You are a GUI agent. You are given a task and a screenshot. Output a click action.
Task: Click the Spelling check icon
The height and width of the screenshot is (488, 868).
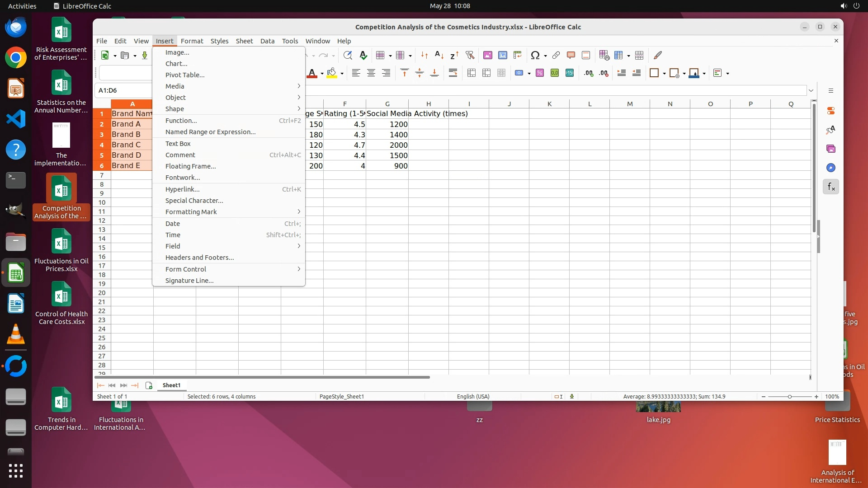tap(363, 55)
